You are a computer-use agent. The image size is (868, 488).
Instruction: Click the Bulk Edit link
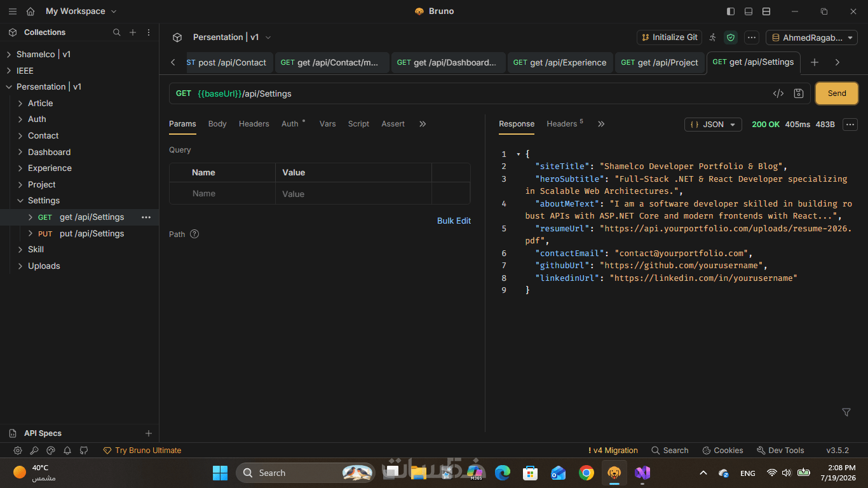(x=454, y=220)
